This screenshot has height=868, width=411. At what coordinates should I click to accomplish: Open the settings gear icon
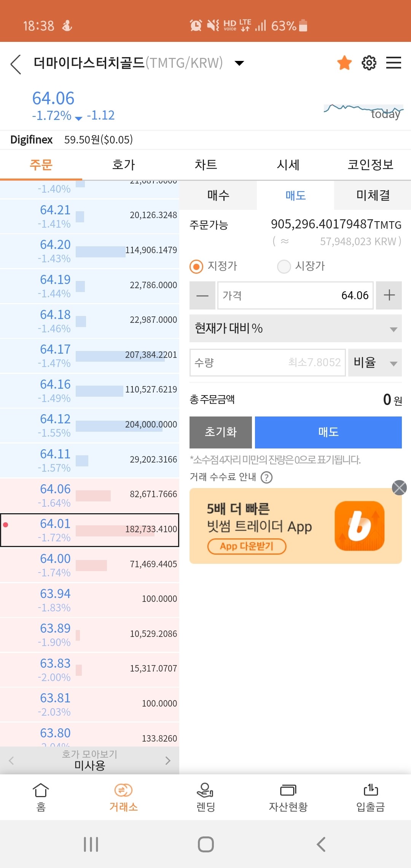click(x=369, y=63)
